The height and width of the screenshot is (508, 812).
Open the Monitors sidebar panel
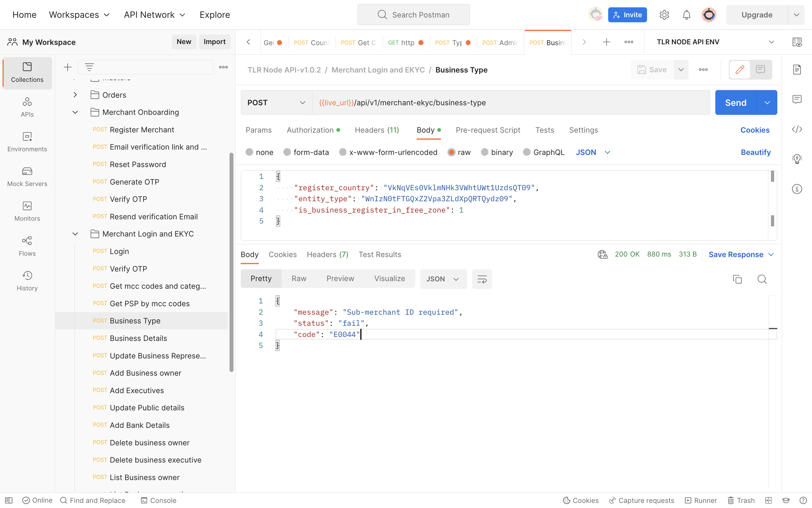pos(27,211)
